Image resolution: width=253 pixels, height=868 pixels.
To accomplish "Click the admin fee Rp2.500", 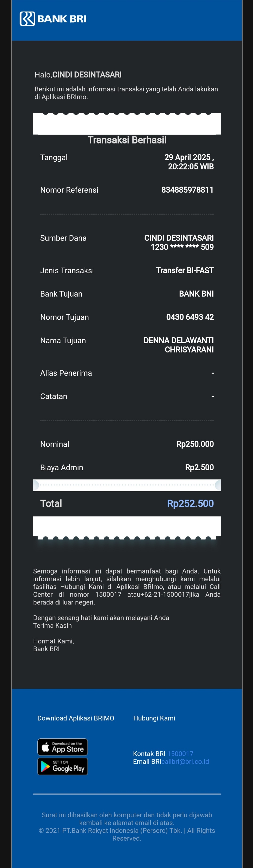I will (199, 467).
